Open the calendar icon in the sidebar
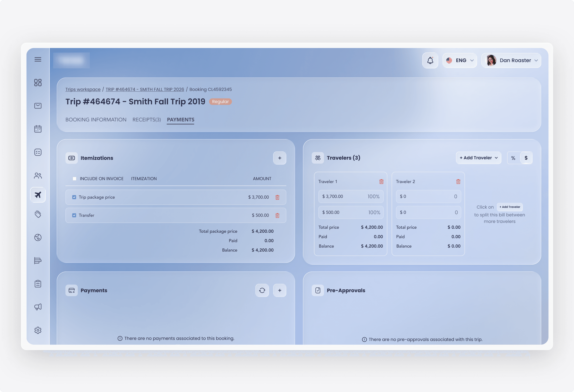This screenshot has height=392, width=574. coord(38,129)
